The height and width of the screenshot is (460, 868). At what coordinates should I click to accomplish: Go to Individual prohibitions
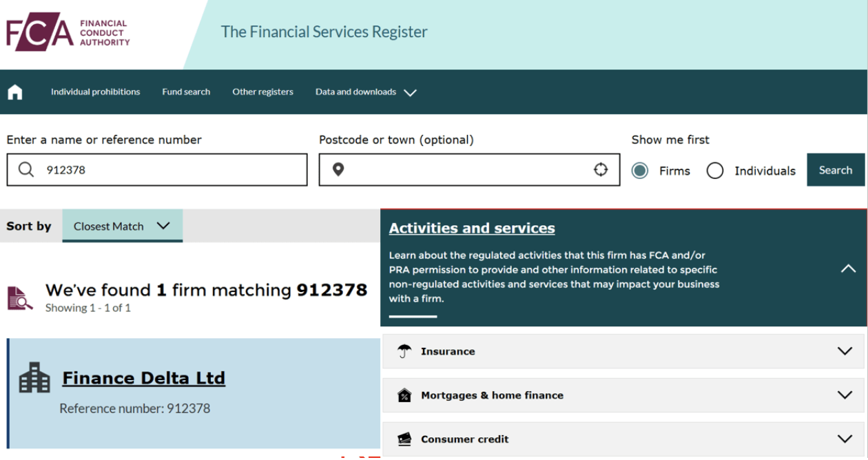95,92
